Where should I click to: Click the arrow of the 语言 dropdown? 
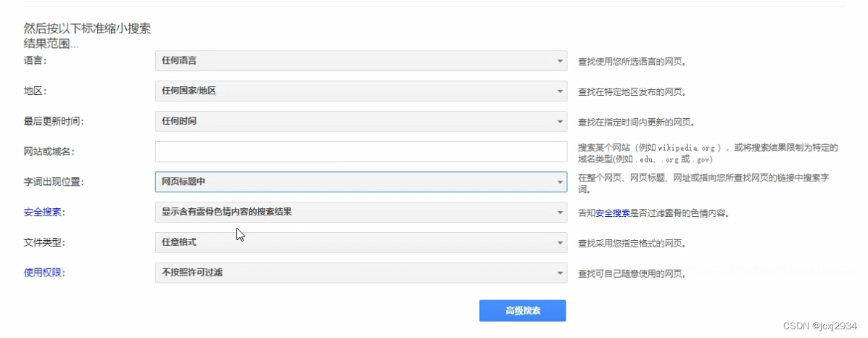point(559,61)
